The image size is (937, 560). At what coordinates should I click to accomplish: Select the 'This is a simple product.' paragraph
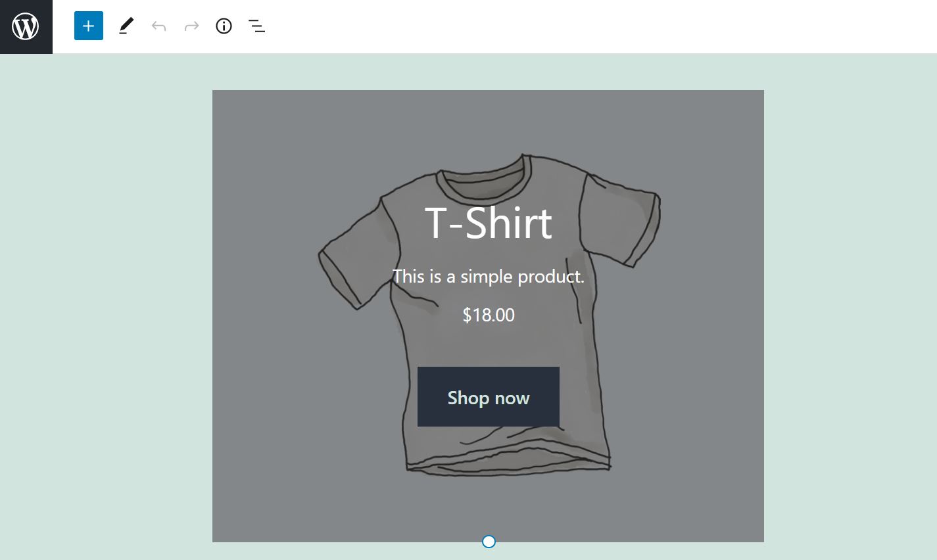tap(488, 276)
